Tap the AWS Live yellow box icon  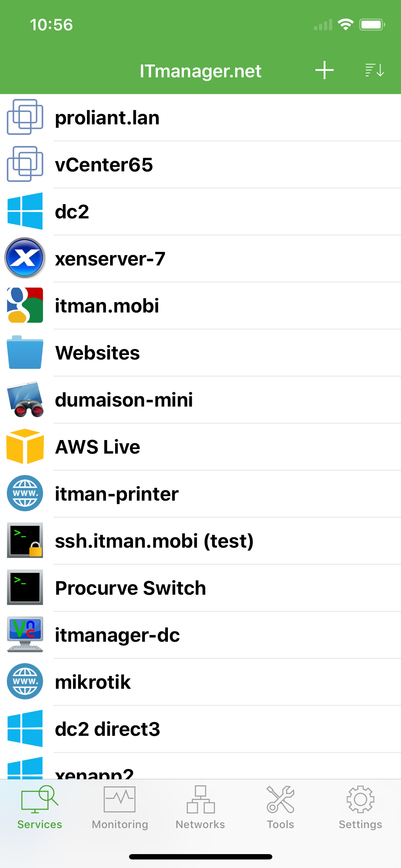(x=25, y=446)
